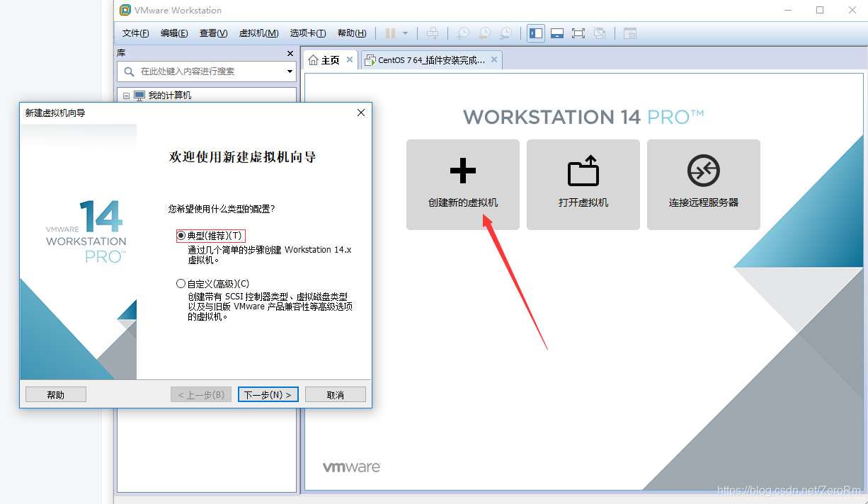Open the 帮助(H) menu
Screen dimensions: 868x504
point(352,33)
